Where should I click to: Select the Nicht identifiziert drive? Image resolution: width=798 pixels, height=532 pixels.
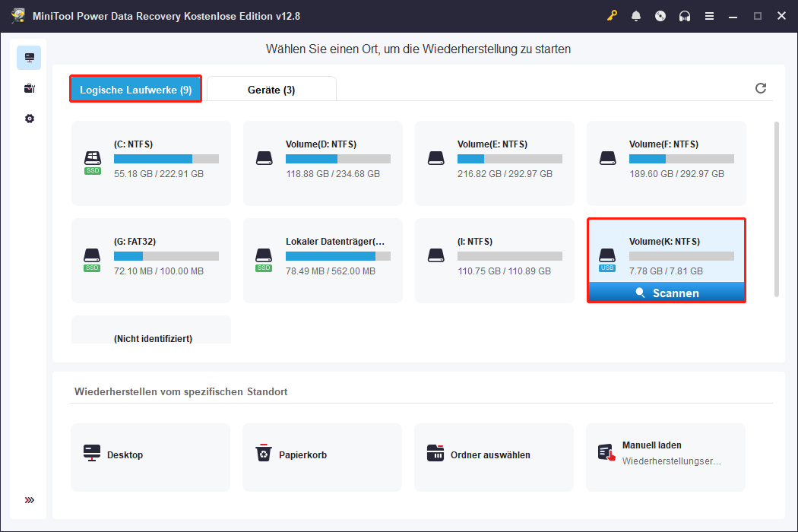[x=151, y=330]
